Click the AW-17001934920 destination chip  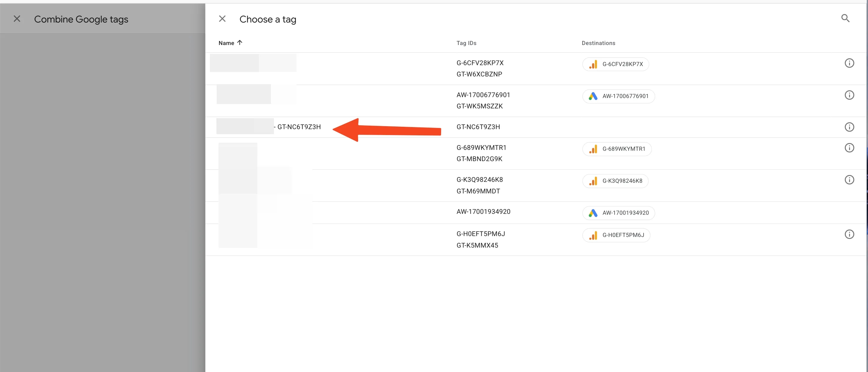point(618,213)
